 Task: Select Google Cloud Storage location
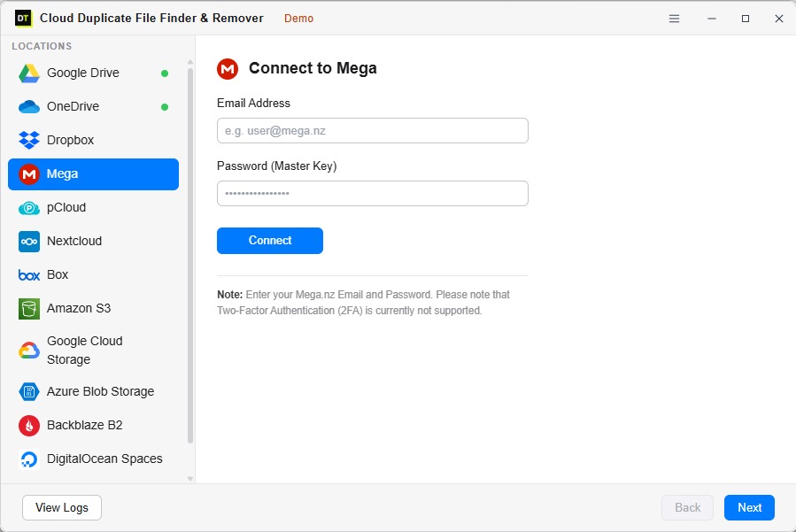[93, 351]
